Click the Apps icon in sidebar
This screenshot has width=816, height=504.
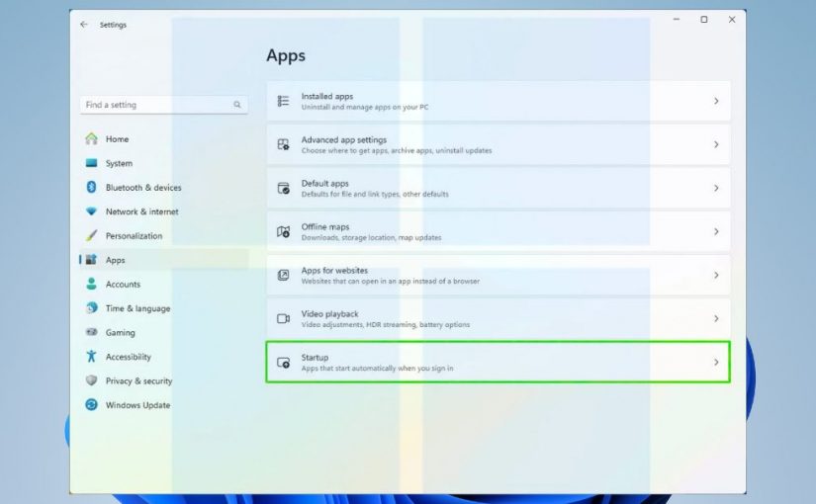pyautogui.click(x=92, y=260)
